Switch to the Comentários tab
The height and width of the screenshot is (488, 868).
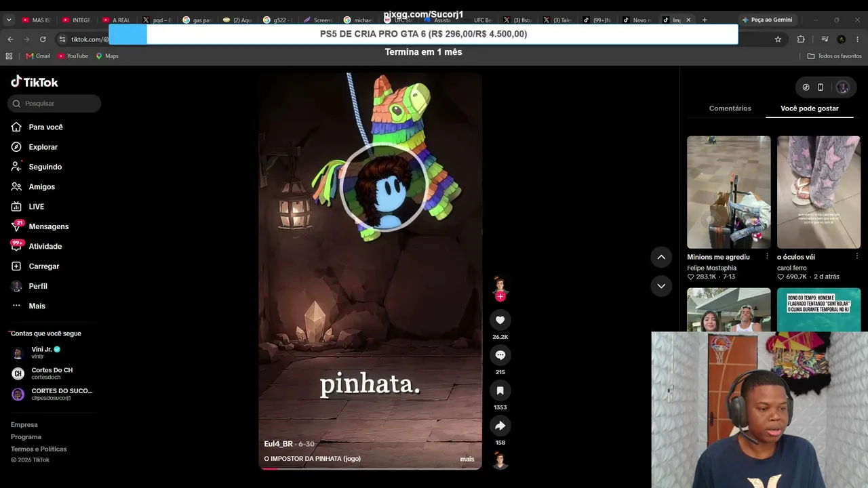[x=730, y=108]
